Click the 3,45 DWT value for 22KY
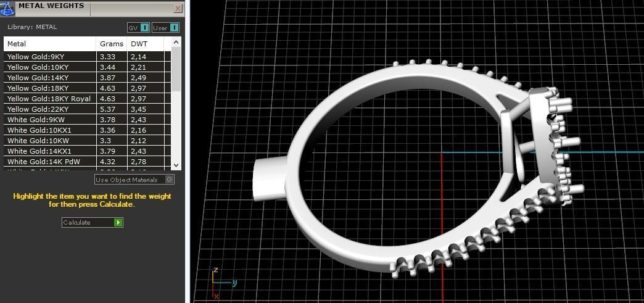 (138, 109)
